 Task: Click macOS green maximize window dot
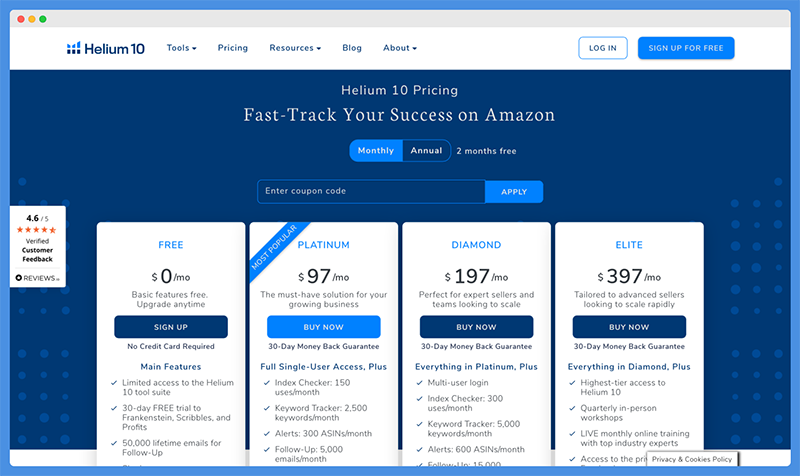tap(43, 19)
